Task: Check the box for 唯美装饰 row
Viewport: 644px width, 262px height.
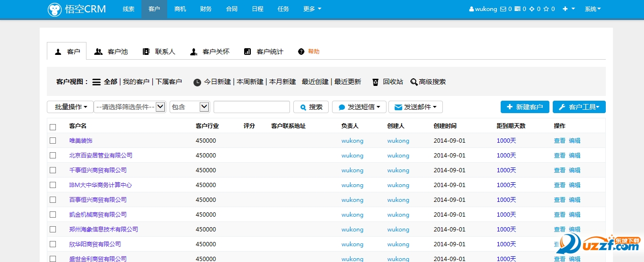Action: click(53, 141)
